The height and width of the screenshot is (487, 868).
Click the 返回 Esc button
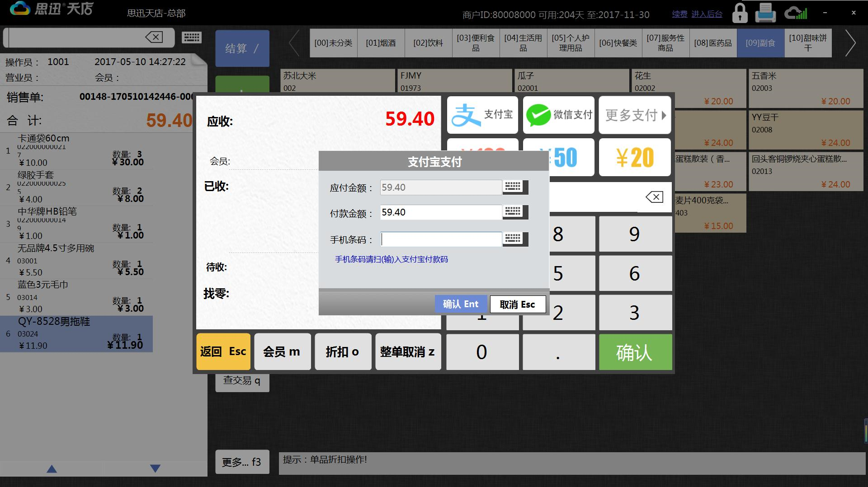[x=223, y=351]
